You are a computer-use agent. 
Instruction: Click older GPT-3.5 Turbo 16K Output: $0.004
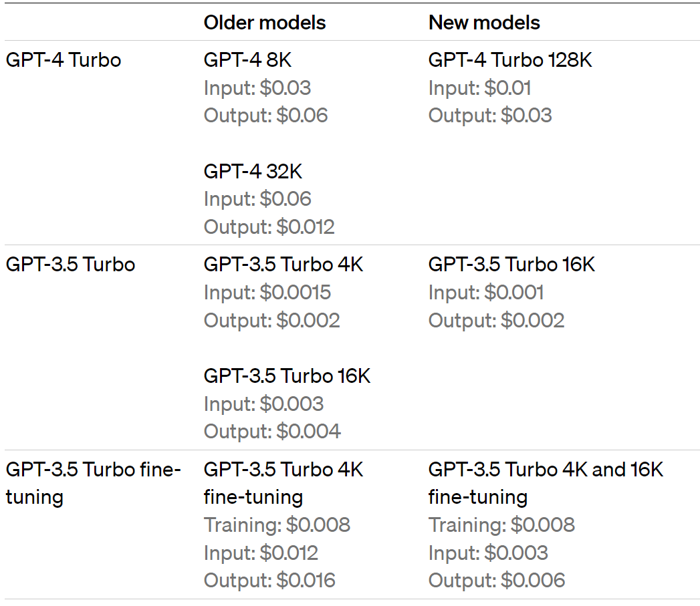pos(272,432)
